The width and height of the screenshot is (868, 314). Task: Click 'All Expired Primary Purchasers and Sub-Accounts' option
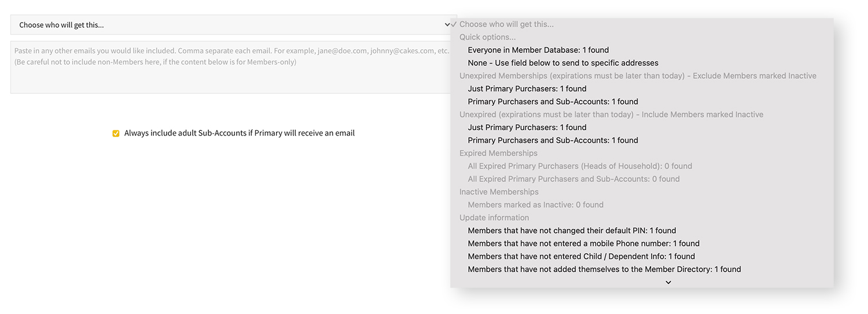pyautogui.click(x=573, y=179)
